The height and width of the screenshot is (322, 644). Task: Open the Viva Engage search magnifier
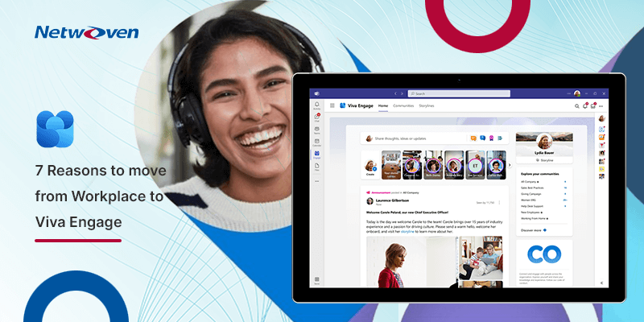click(x=576, y=106)
